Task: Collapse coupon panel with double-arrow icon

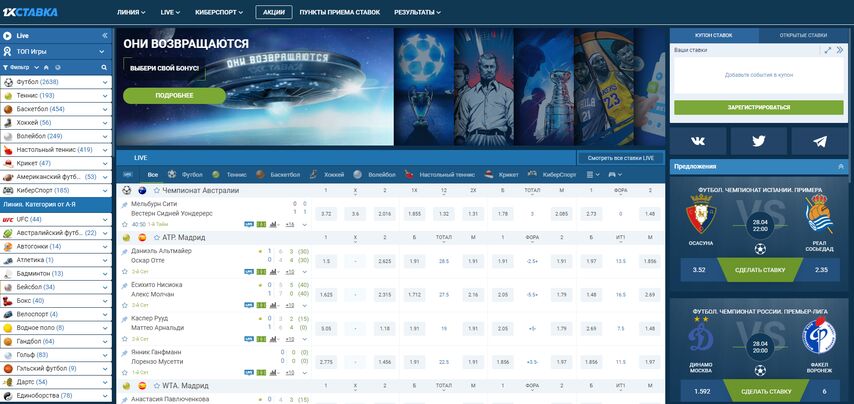Action: coord(839,50)
